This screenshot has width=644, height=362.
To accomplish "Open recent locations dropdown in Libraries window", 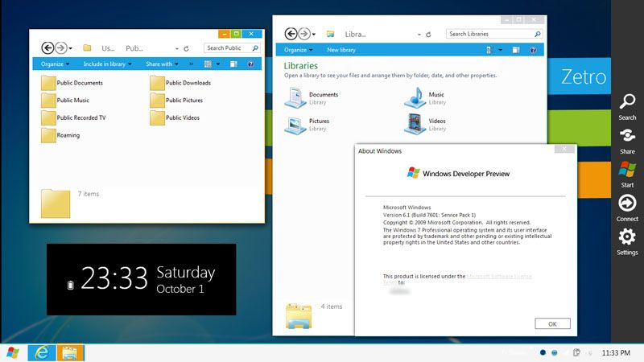I will 314,34.
